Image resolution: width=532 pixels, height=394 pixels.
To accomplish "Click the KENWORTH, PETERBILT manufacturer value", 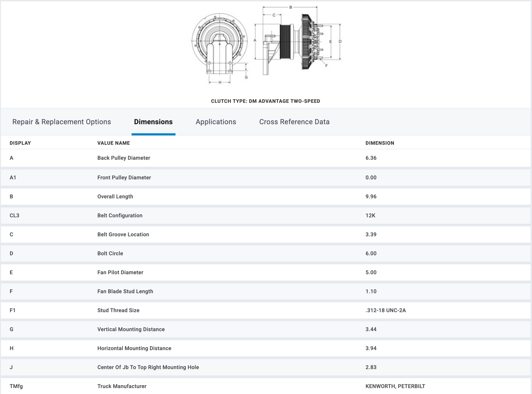I will tap(395, 386).
